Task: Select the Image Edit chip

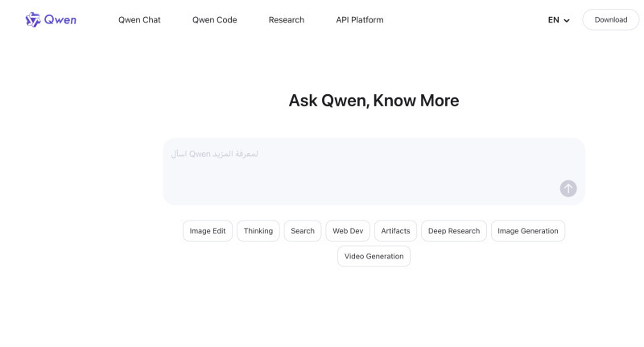Action: click(x=208, y=231)
